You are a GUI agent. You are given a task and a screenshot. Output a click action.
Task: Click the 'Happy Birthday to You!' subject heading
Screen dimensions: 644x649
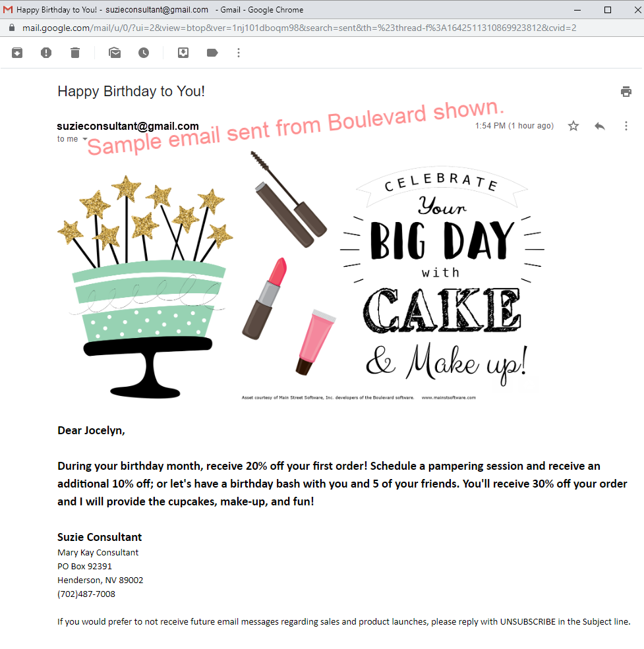click(x=131, y=92)
